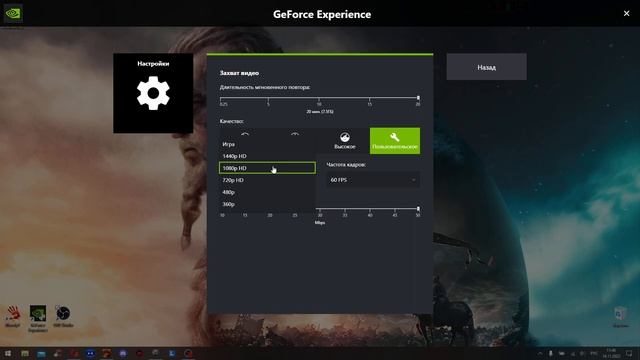Open the Windows Start menu
640x360 pixels.
point(8,353)
